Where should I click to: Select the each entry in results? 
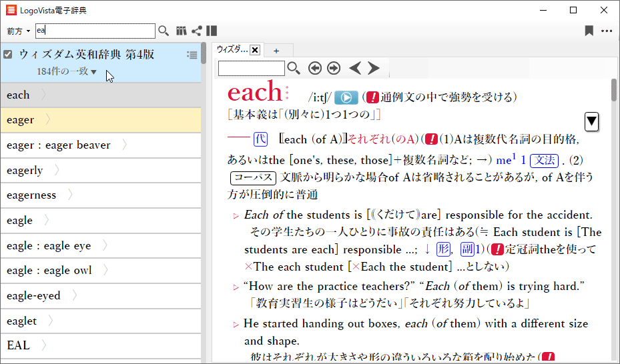tap(100, 95)
